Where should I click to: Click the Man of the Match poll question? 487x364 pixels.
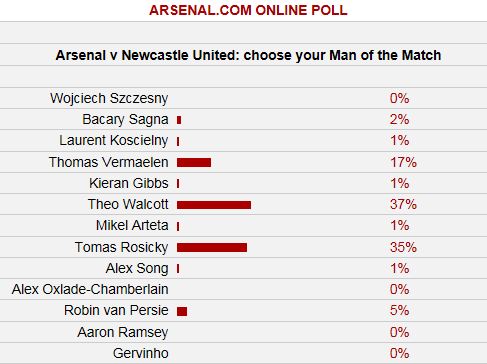coord(248,55)
